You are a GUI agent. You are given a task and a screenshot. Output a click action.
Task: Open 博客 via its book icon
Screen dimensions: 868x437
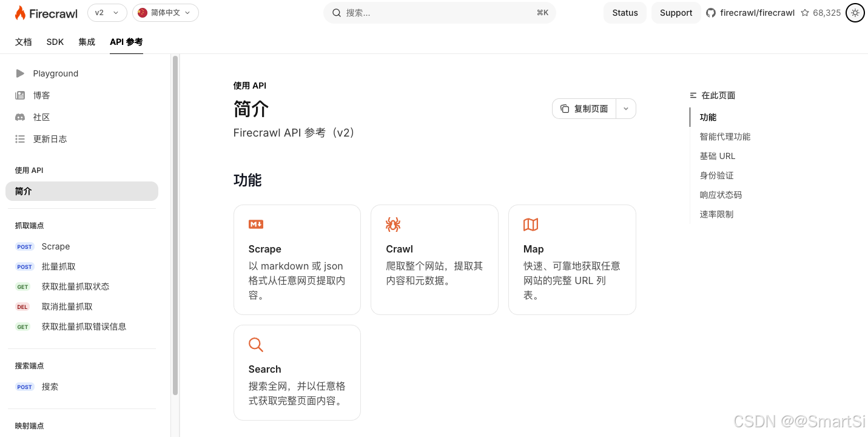pyautogui.click(x=19, y=95)
